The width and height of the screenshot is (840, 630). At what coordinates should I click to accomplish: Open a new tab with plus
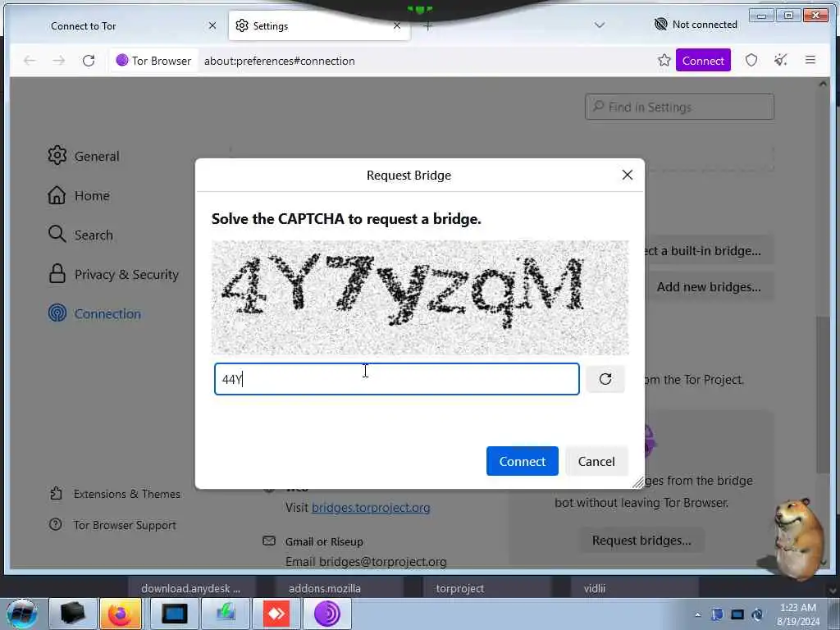427,25
